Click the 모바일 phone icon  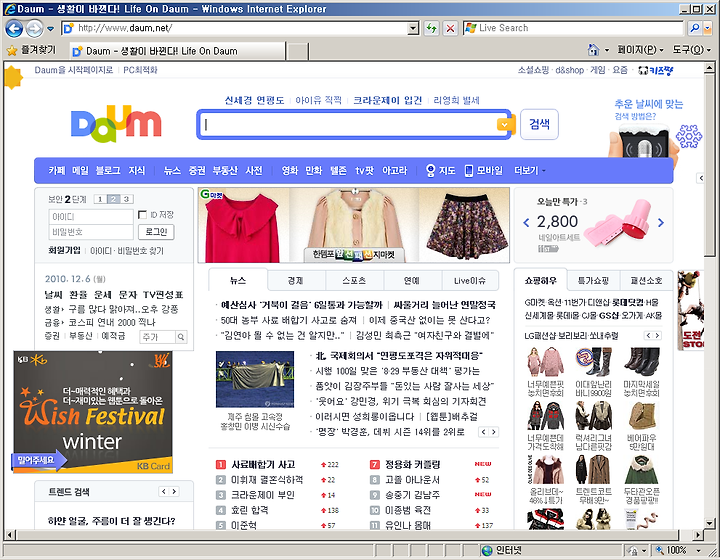pos(468,170)
